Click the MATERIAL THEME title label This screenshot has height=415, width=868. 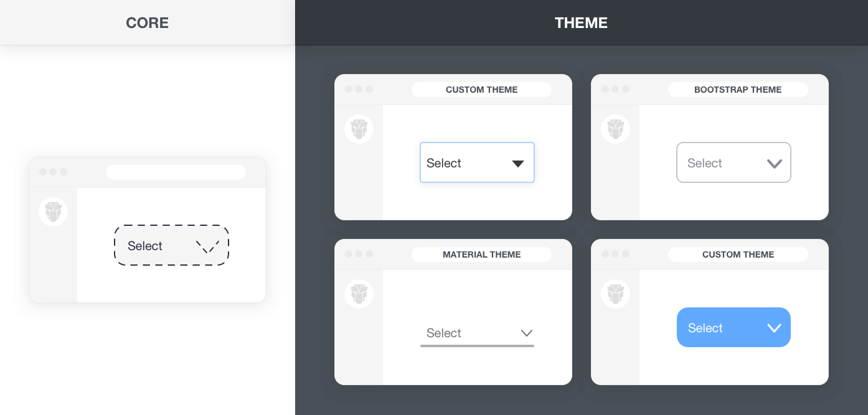tap(481, 254)
